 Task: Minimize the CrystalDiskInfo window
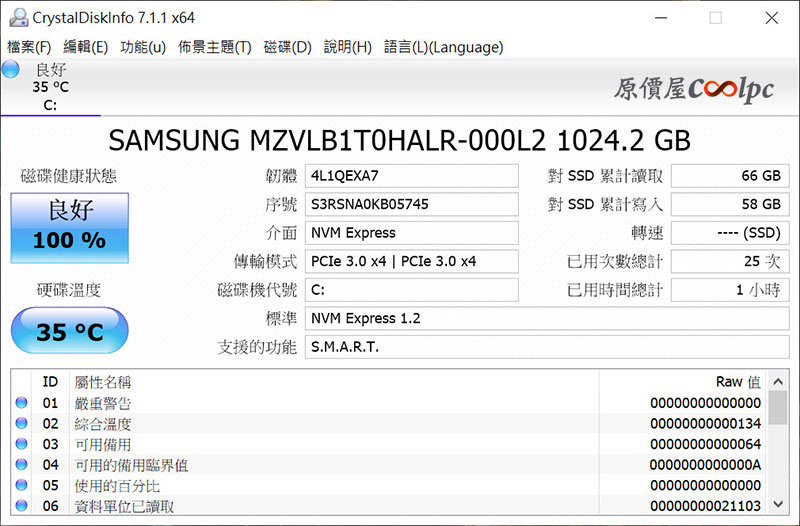[661, 18]
